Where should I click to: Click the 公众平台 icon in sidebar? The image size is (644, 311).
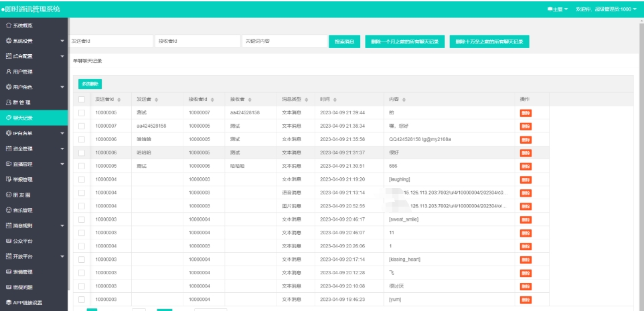(x=9, y=241)
